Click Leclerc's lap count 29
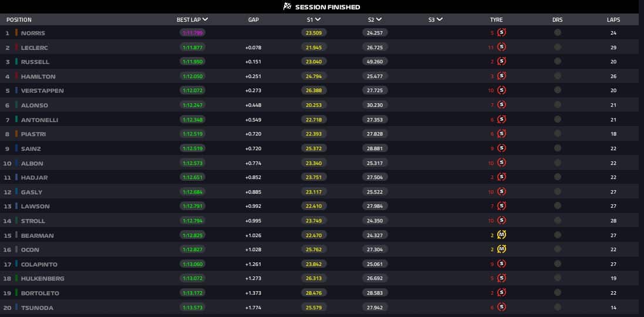644x317 pixels. [x=613, y=48]
